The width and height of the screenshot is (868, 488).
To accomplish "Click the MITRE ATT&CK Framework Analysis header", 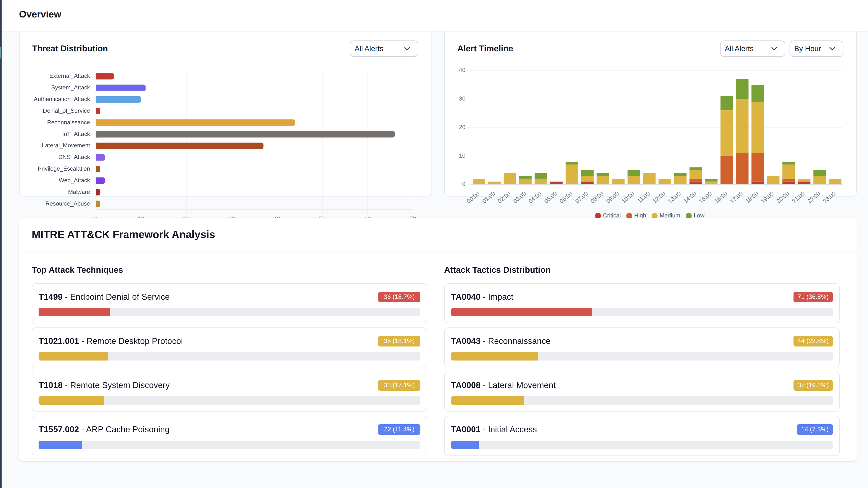I will coord(123,234).
